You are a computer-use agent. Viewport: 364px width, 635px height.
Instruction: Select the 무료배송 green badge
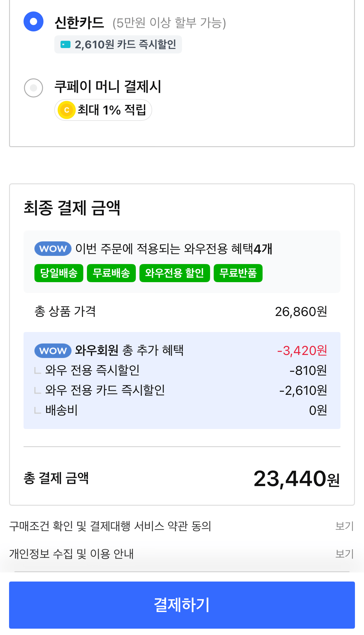[x=111, y=273]
